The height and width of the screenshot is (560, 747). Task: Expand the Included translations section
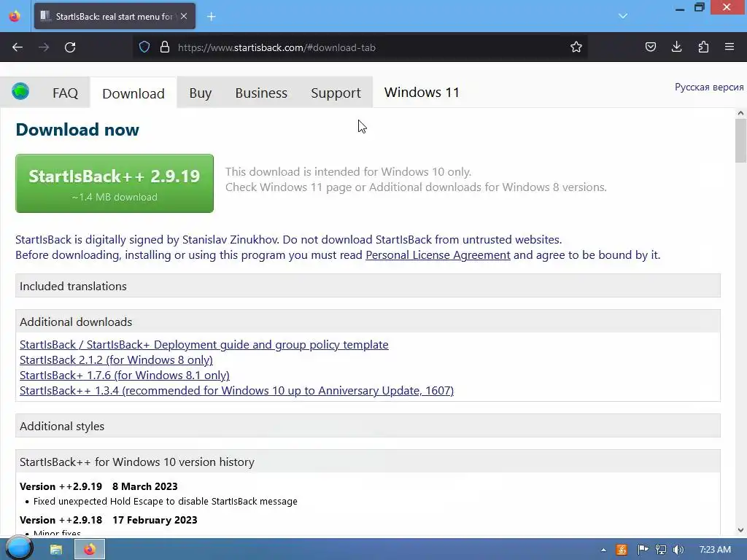pyautogui.click(x=368, y=286)
